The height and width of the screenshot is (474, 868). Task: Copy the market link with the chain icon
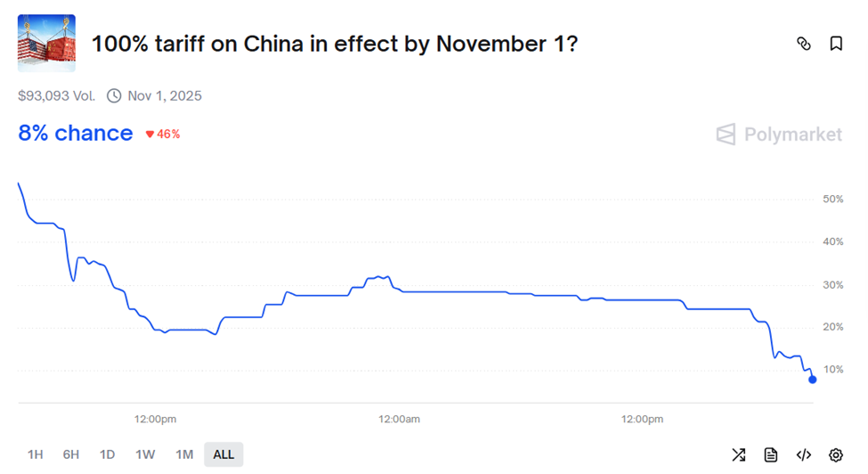pyautogui.click(x=804, y=44)
